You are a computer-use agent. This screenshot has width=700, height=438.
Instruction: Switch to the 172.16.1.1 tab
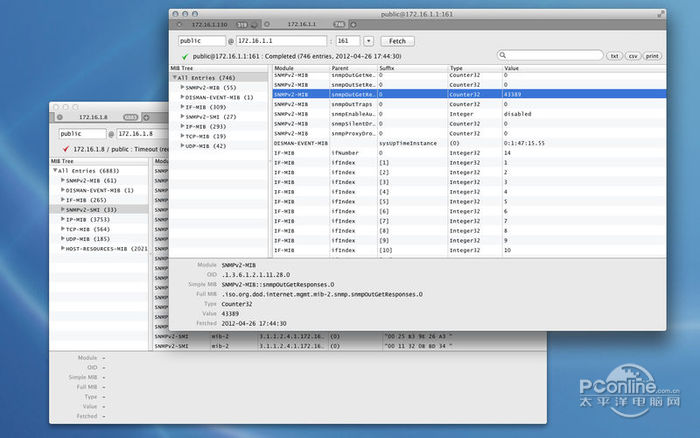tap(302, 22)
